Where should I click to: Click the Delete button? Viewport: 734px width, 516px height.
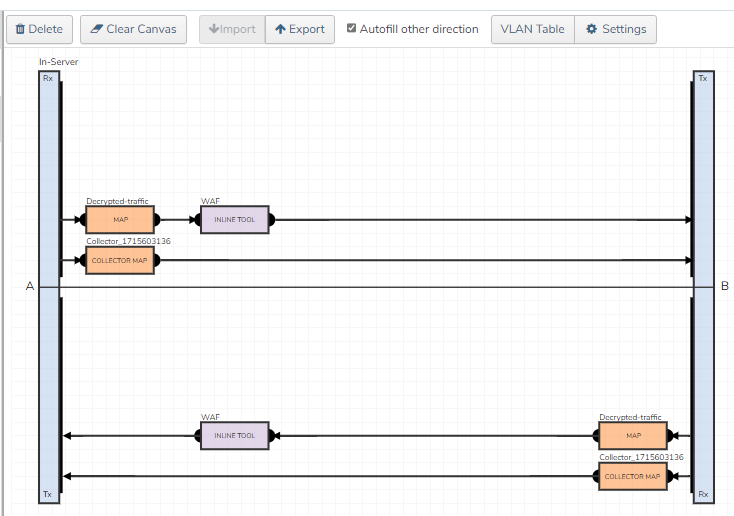[x=39, y=29]
